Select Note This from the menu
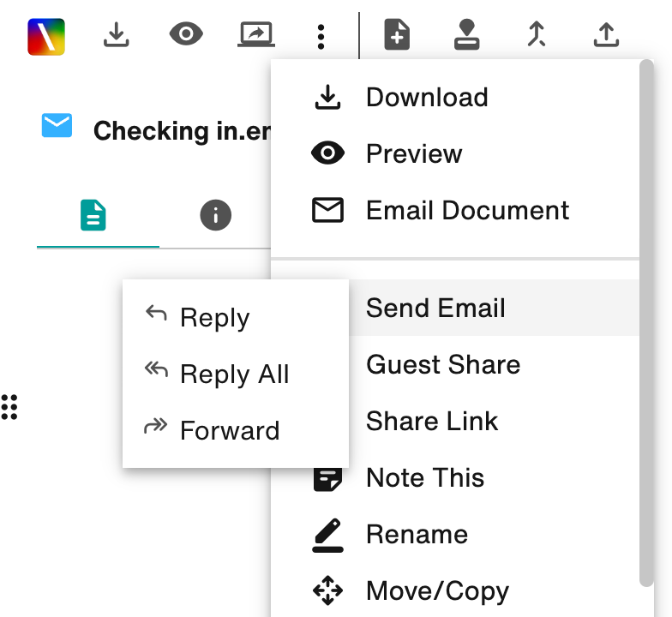Screen dimensions: 672x617 pyautogui.click(x=454, y=477)
